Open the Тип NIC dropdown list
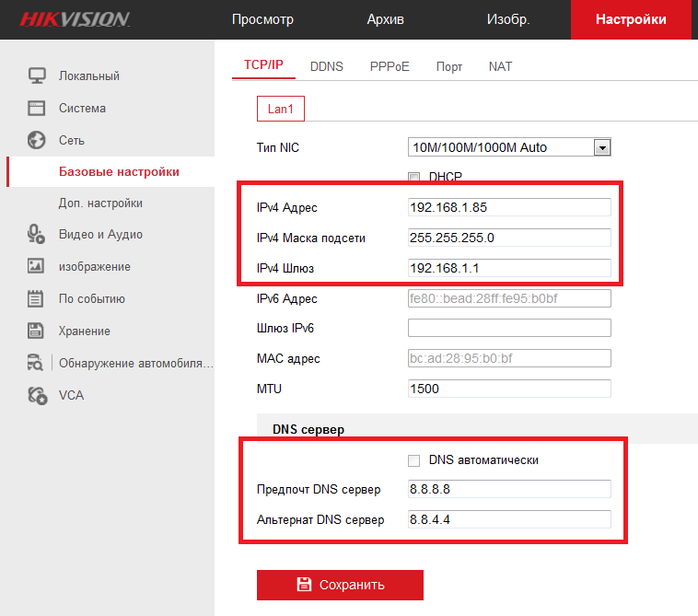Image resolution: width=698 pixels, height=616 pixels. coord(602,147)
